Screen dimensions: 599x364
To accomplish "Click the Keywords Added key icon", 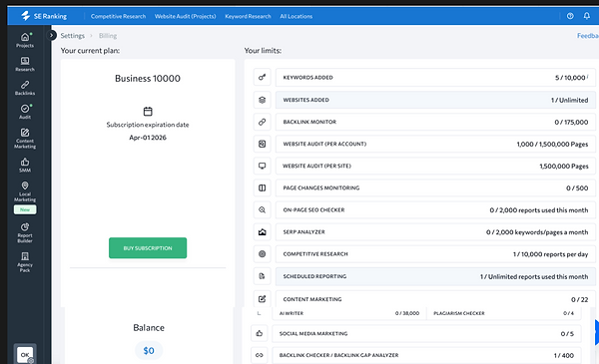I will click(x=262, y=78).
